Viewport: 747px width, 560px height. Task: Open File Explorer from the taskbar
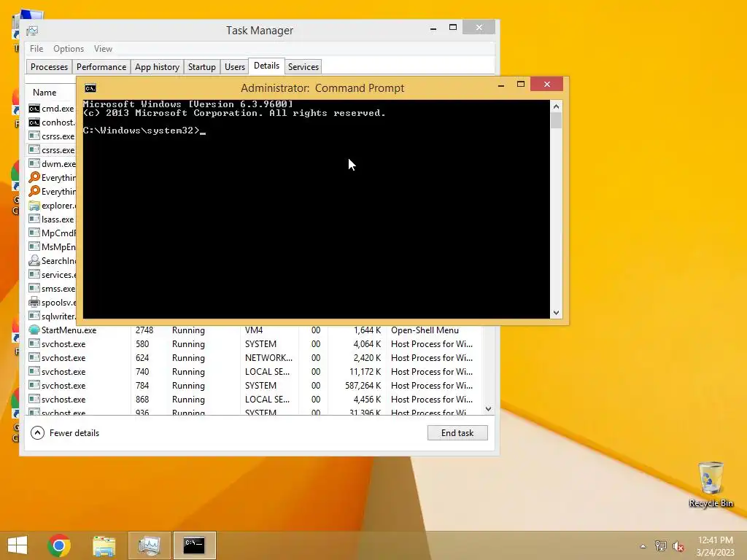coord(104,545)
